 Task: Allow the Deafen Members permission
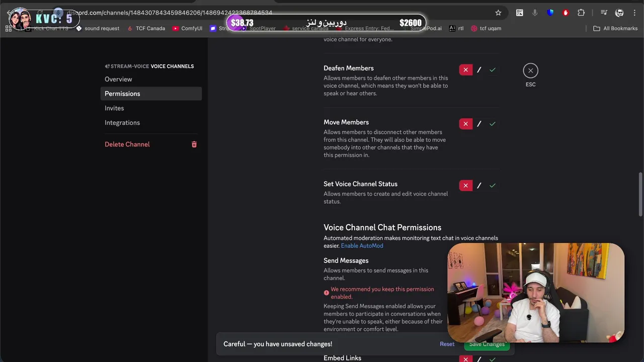pos(493,70)
